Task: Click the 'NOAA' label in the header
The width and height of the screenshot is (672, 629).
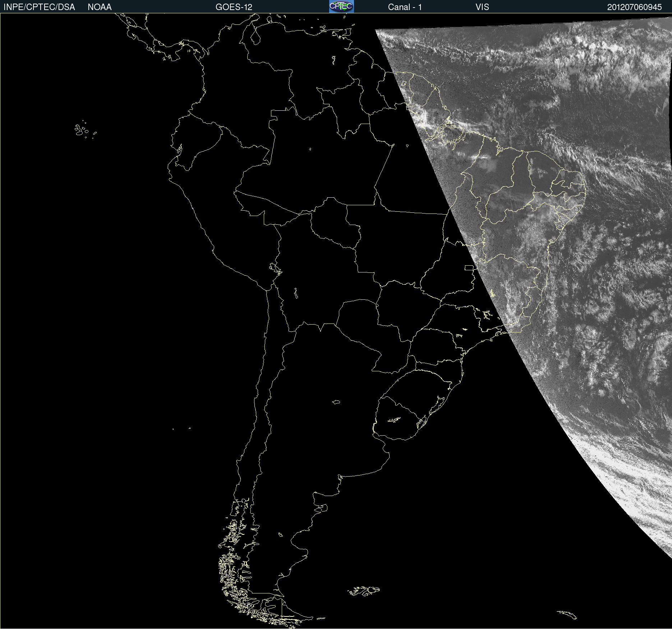Action: [x=100, y=7]
